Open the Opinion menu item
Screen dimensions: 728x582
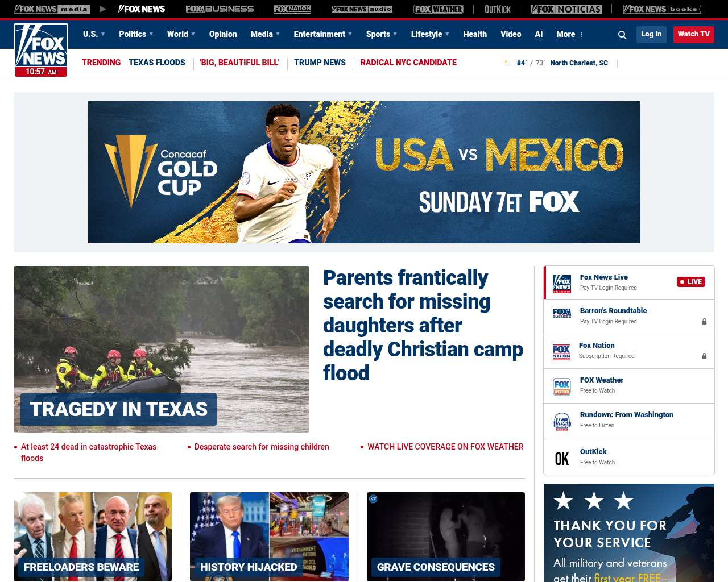pyautogui.click(x=223, y=34)
